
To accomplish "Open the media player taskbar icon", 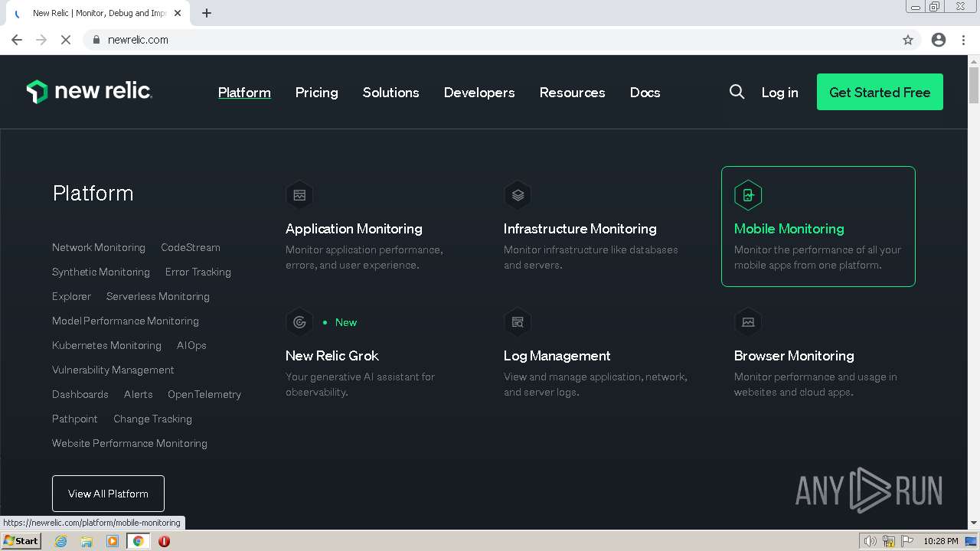I will [x=113, y=541].
